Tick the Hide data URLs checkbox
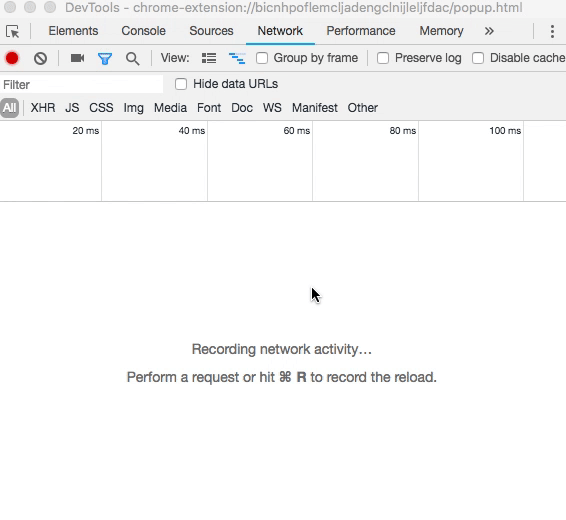566x520 pixels. click(181, 84)
